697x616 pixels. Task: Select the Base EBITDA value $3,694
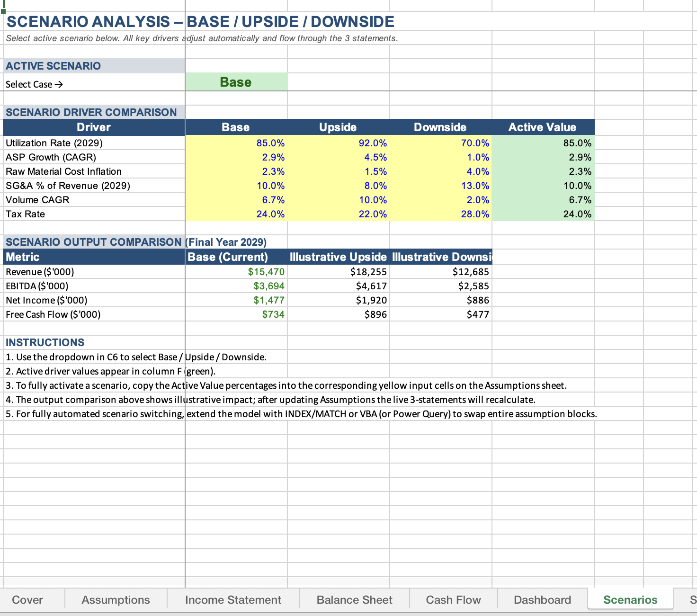(236, 286)
